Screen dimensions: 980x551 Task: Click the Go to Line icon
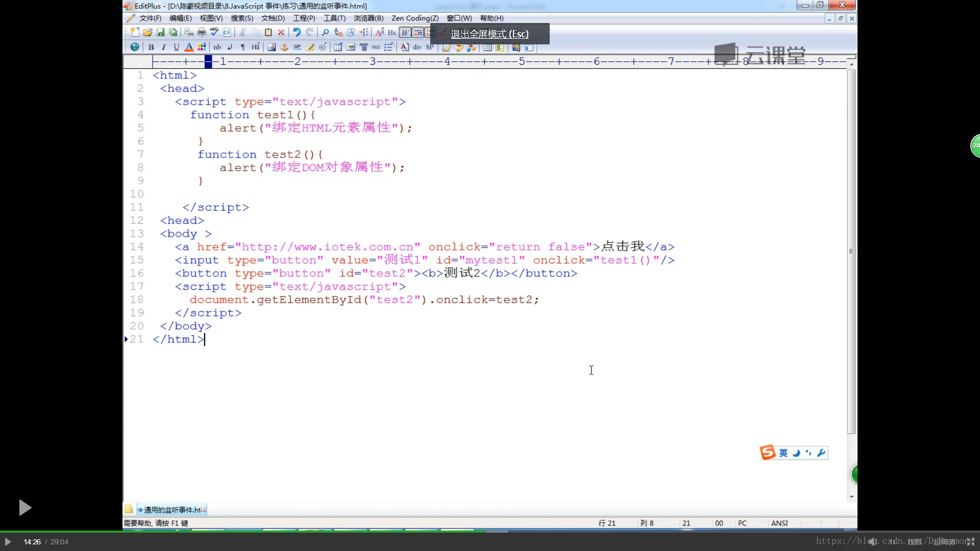pos(364,33)
